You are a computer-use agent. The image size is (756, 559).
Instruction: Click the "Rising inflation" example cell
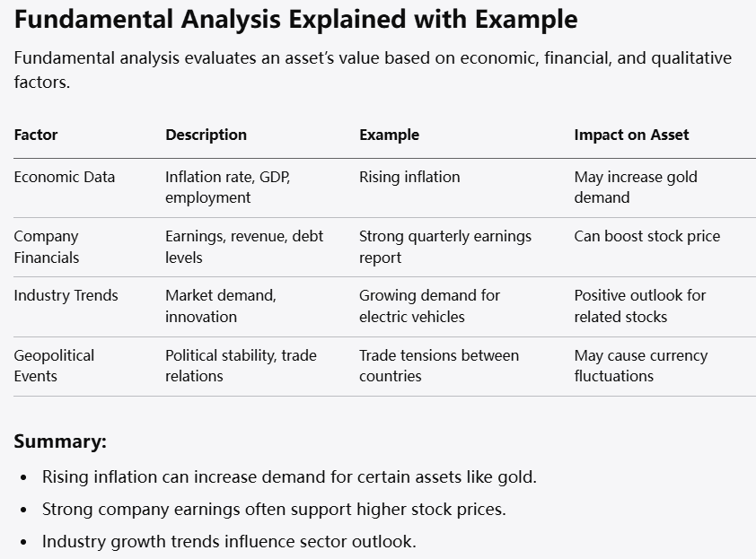pos(409,177)
